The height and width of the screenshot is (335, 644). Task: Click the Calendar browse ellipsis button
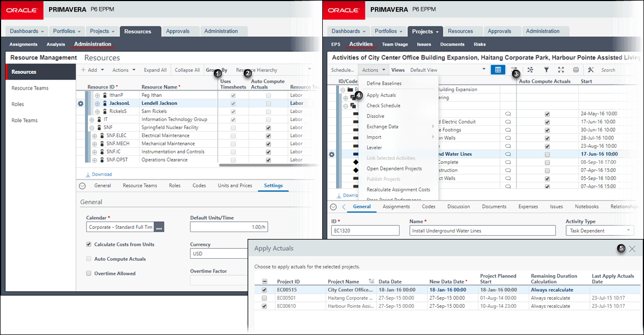159,227
